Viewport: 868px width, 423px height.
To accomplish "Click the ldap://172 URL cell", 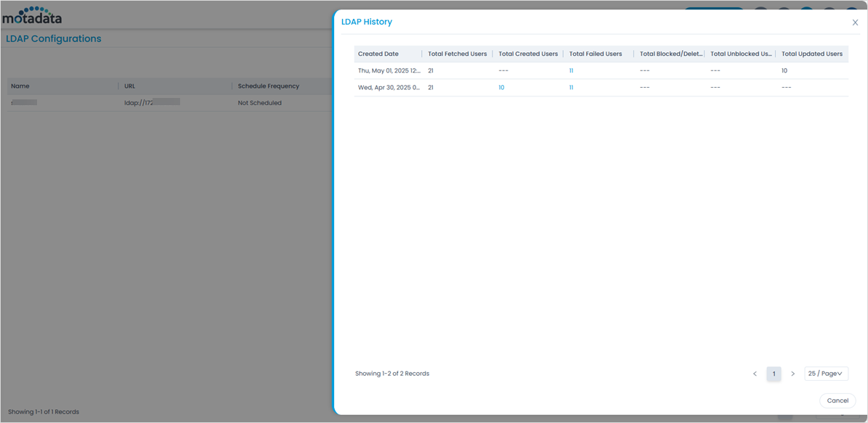I will [152, 102].
